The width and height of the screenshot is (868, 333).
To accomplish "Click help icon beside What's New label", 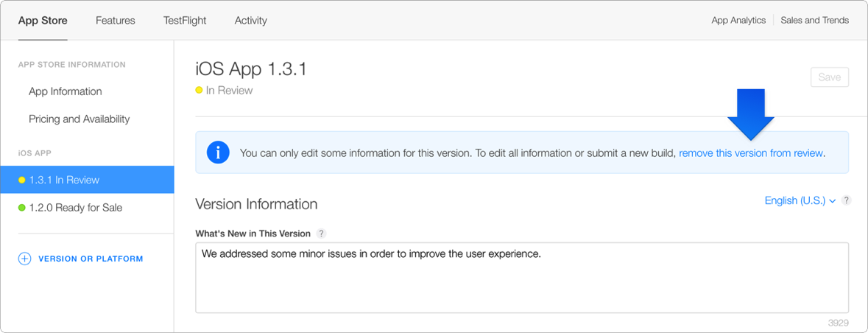I will pos(321,234).
